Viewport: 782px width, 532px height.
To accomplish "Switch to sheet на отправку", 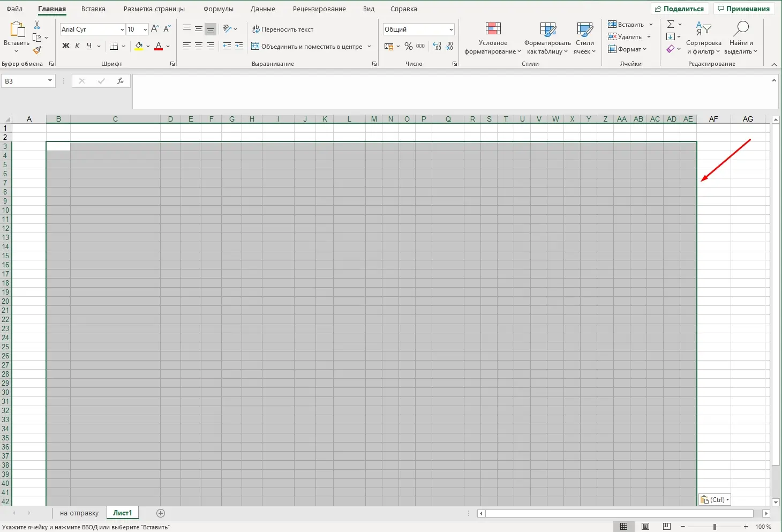I will click(x=79, y=513).
